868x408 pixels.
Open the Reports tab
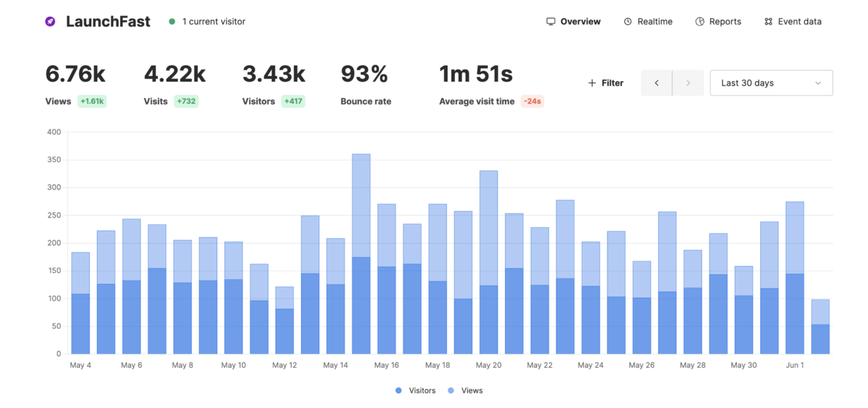point(718,21)
